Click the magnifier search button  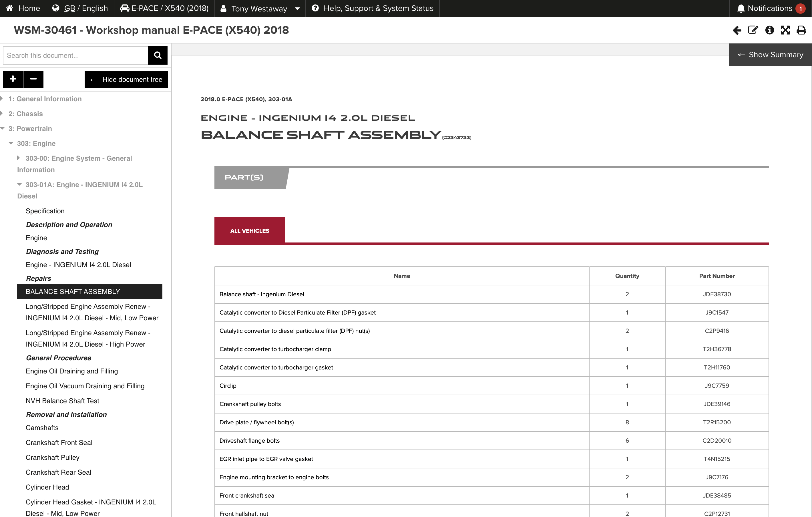pos(158,55)
